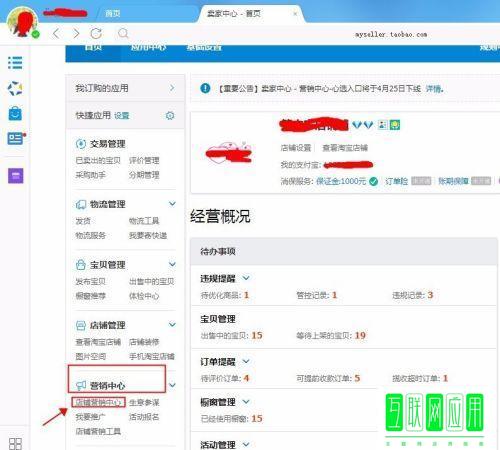Click the browser forward arrow
500x450 pixels.
[76, 33]
